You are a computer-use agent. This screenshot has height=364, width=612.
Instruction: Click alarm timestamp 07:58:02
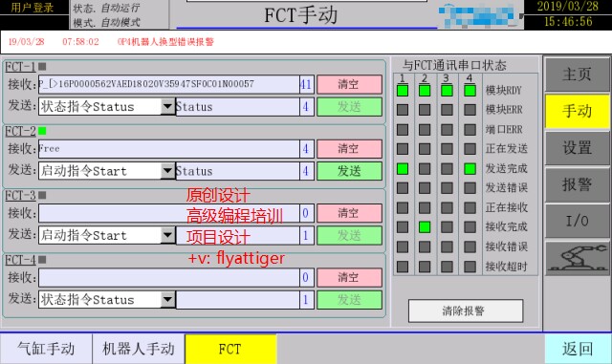pos(80,42)
